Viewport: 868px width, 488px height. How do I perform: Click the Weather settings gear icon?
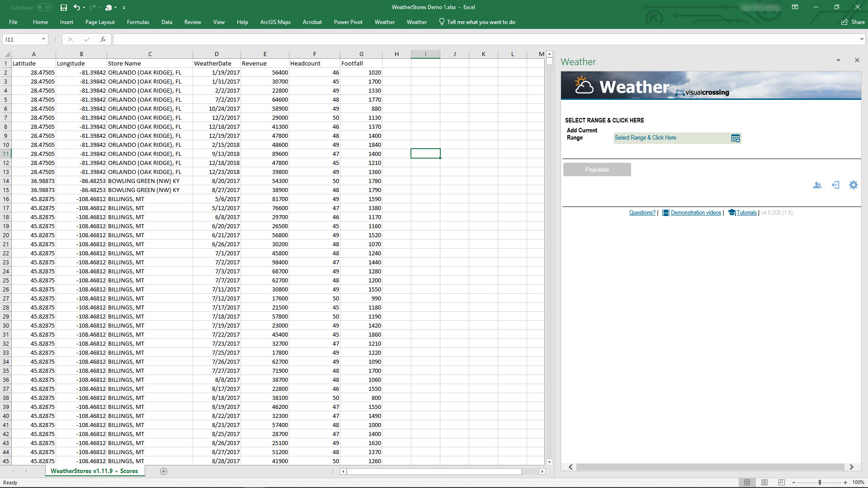click(x=853, y=185)
